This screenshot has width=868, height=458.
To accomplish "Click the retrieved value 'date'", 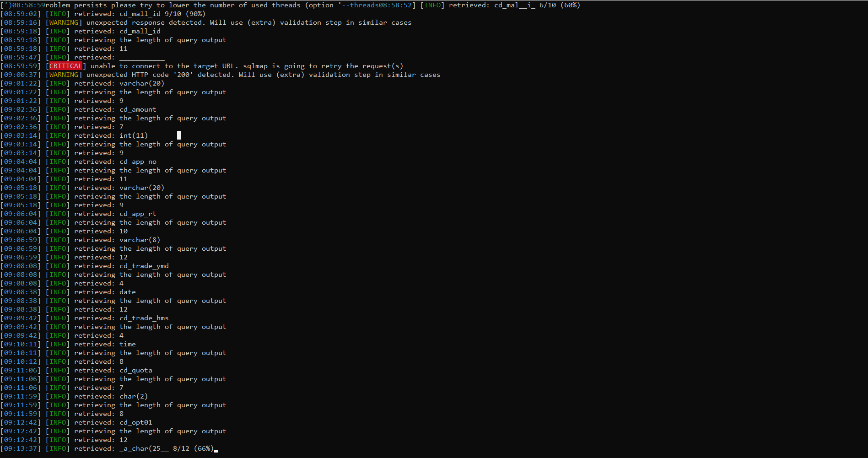I will pos(128,292).
